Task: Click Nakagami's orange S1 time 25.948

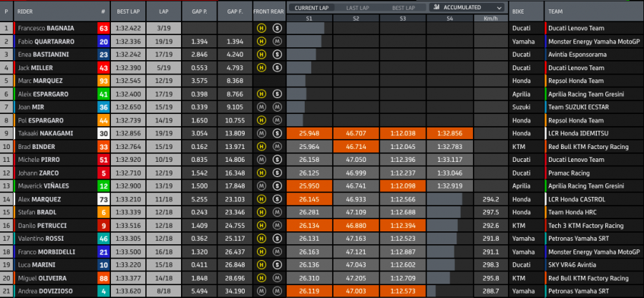Action: coord(309,133)
